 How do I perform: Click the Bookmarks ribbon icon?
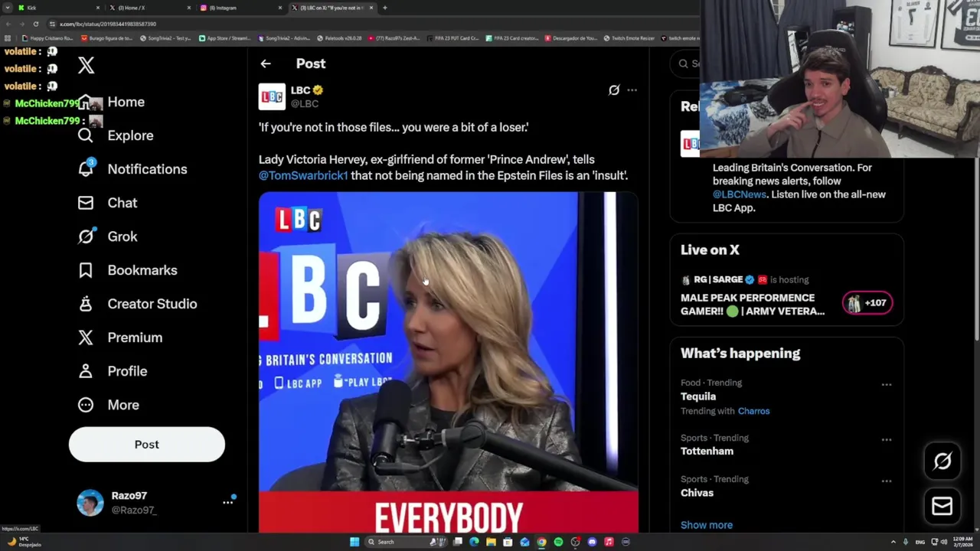point(86,270)
